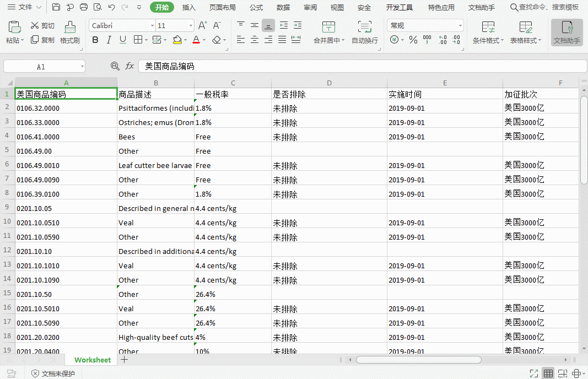
Task: Apply cell borders icon
Action: pyautogui.click(x=138, y=40)
